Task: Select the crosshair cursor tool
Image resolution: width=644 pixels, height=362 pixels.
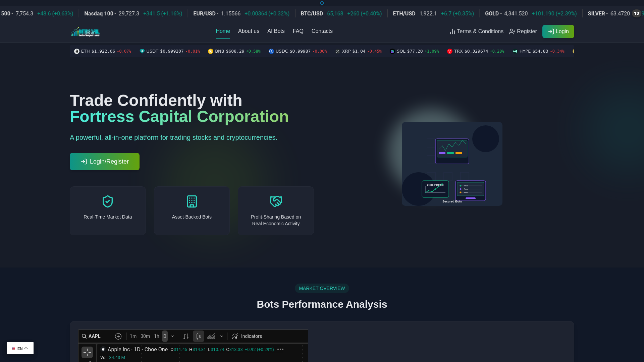Action: pyautogui.click(x=87, y=352)
